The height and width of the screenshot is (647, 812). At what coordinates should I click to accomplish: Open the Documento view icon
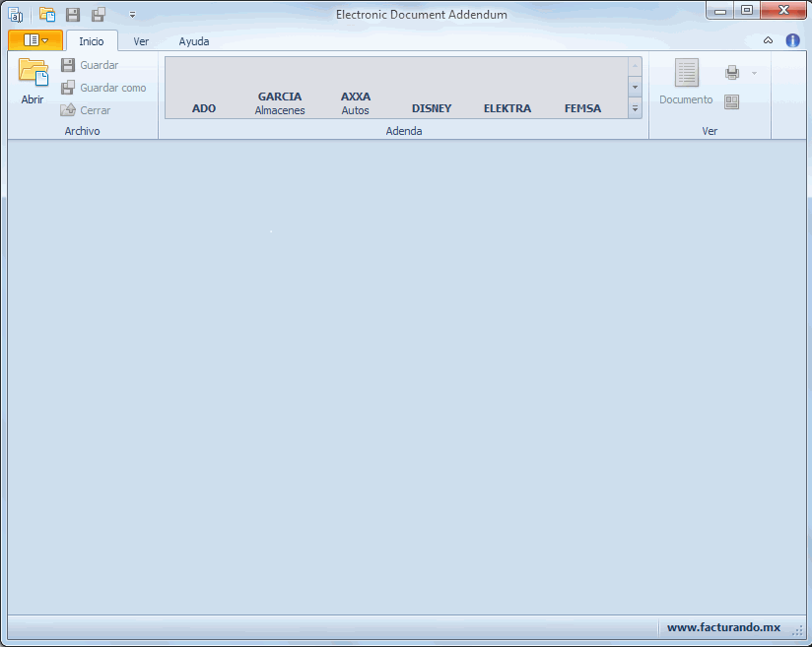click(x=686, y=74)
